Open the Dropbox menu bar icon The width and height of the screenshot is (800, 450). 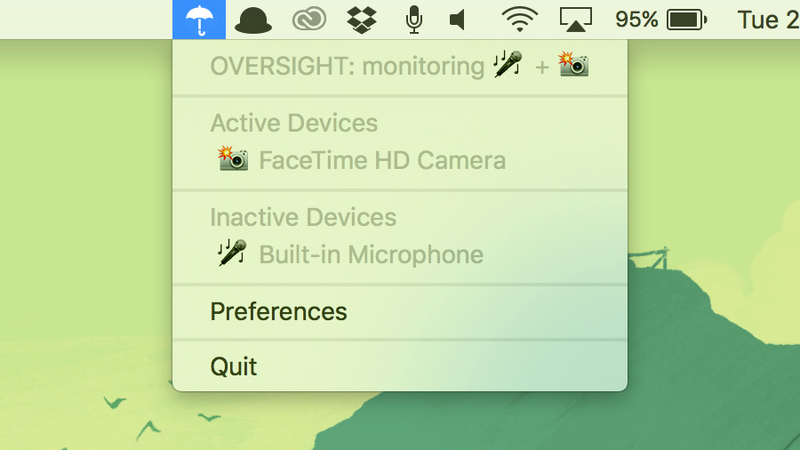[362, 20]
